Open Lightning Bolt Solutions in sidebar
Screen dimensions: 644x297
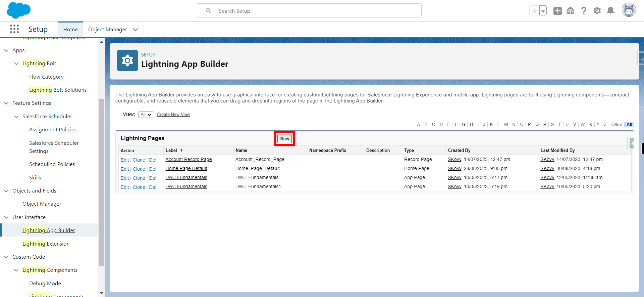[58, 90]
